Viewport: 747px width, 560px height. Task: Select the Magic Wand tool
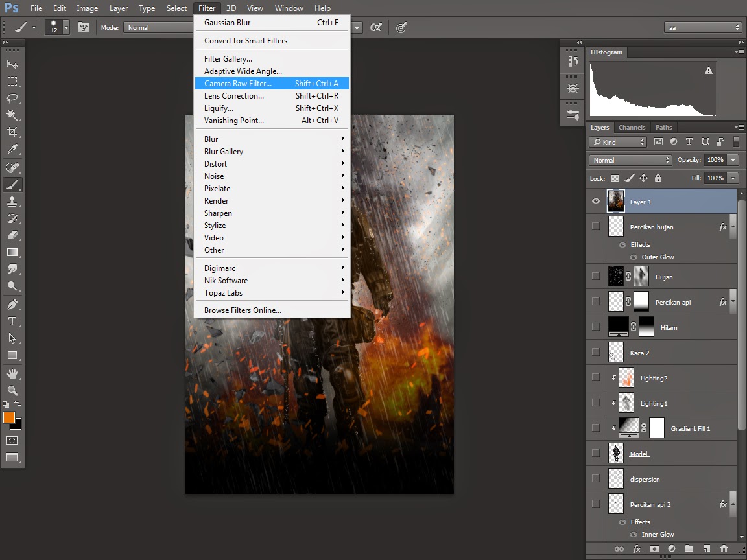click(12, 115)
